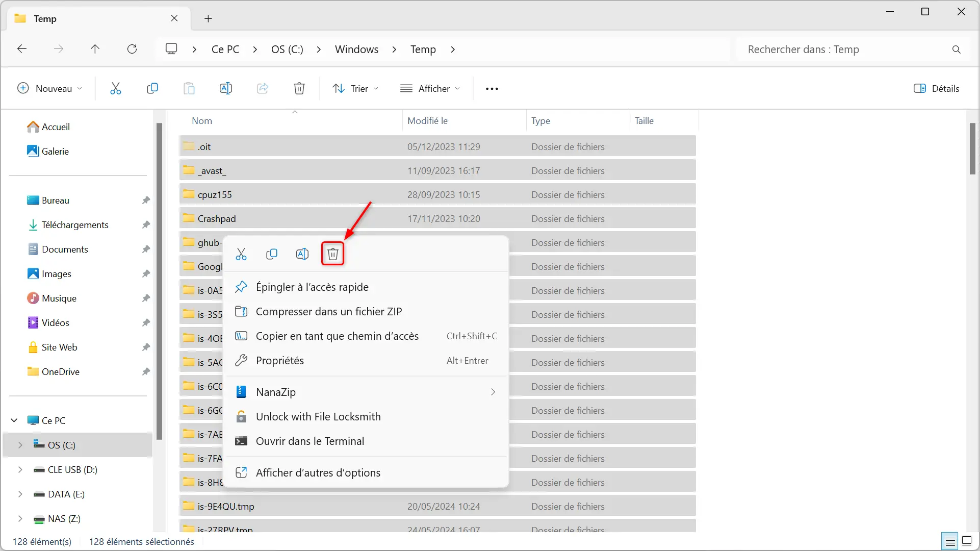Viewport: 980px width, 551px height.
Task: Click the Delete trash icon in context menu
Action: pos(333,254)
